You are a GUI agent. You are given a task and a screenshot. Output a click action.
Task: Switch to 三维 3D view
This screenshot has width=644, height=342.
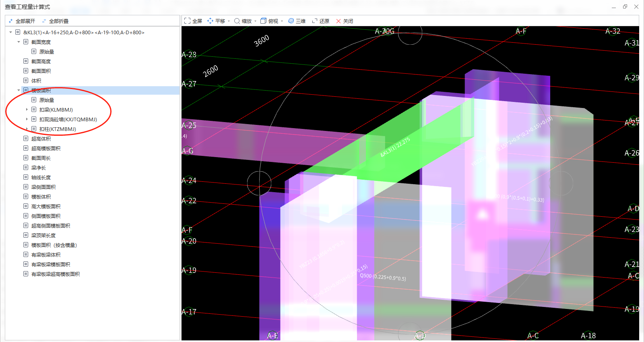pyautogui.click(x=297, y=21)
